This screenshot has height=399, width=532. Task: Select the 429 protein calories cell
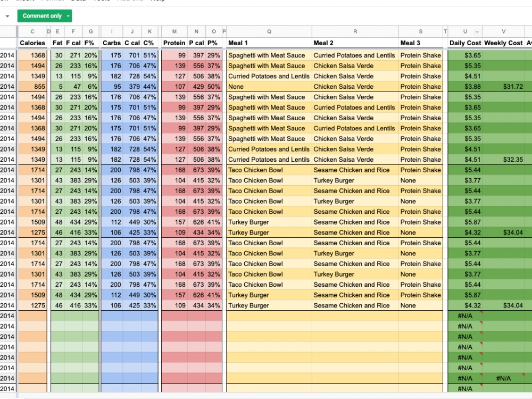(196, 87)
